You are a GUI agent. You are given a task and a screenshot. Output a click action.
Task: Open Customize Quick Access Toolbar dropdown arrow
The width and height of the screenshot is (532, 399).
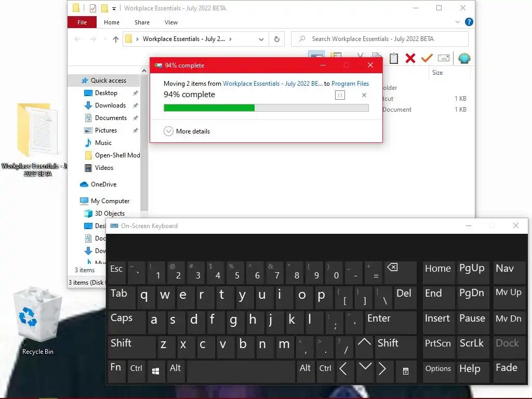tap(114, 8)
